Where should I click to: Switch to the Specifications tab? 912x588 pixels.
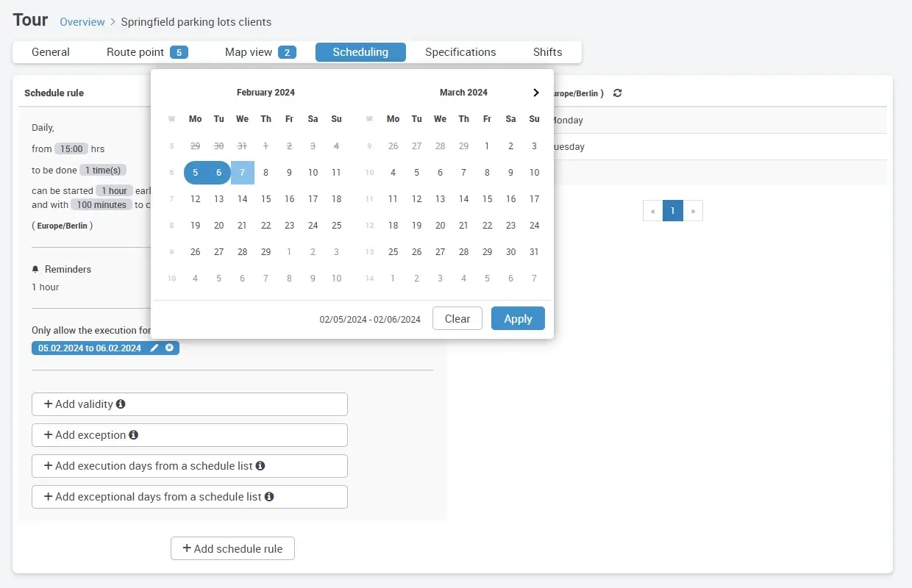[460, 52]
